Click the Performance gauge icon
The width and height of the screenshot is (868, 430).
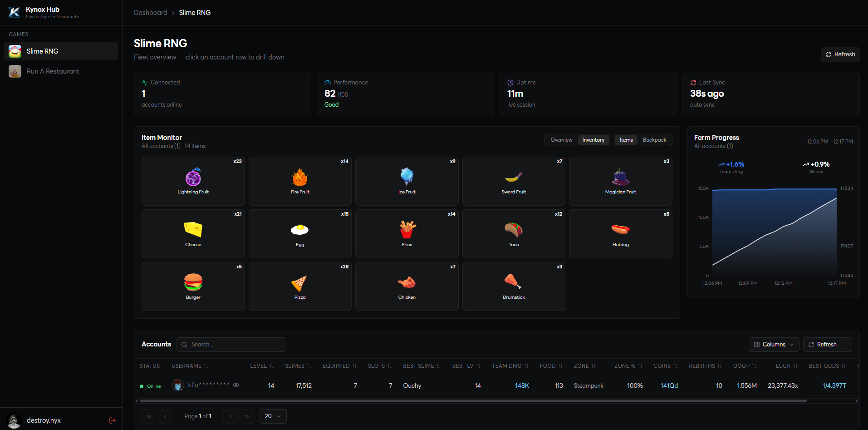click(328, 83)
